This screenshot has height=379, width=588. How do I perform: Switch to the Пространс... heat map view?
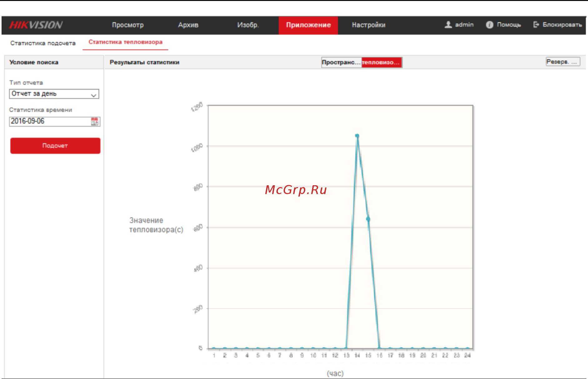point(341,62)
